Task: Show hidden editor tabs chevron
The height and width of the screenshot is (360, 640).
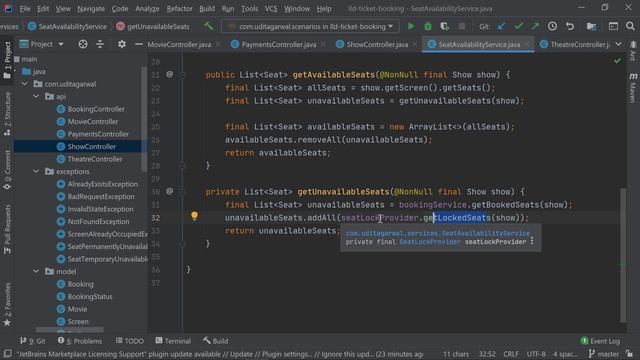Action: 619,44
